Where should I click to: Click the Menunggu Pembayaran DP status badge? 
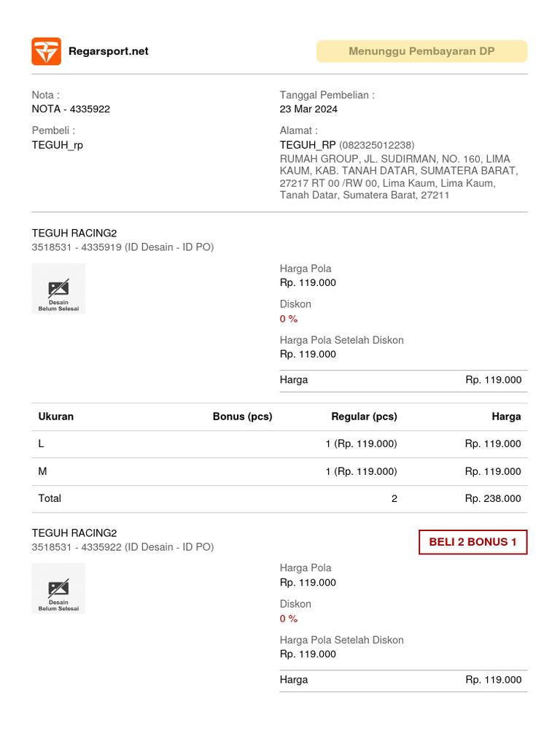[421, 51]
